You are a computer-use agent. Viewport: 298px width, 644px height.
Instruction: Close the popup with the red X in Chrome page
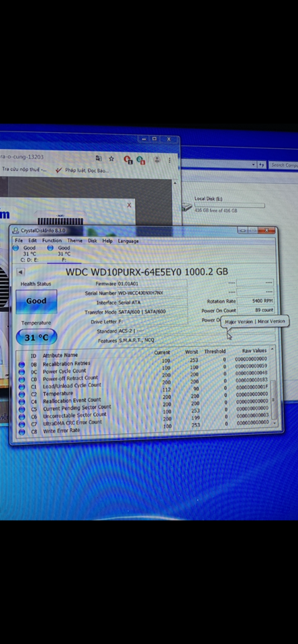coord(129,205)
